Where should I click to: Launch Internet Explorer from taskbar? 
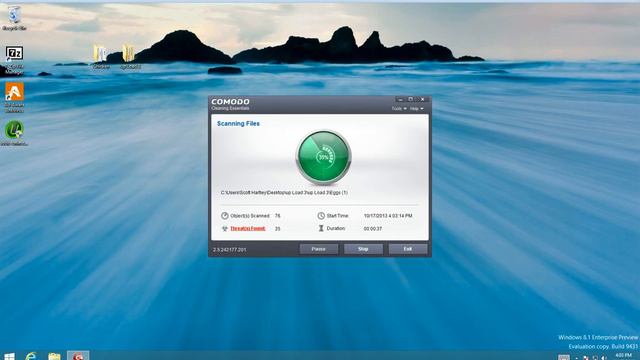click(31, 356)
